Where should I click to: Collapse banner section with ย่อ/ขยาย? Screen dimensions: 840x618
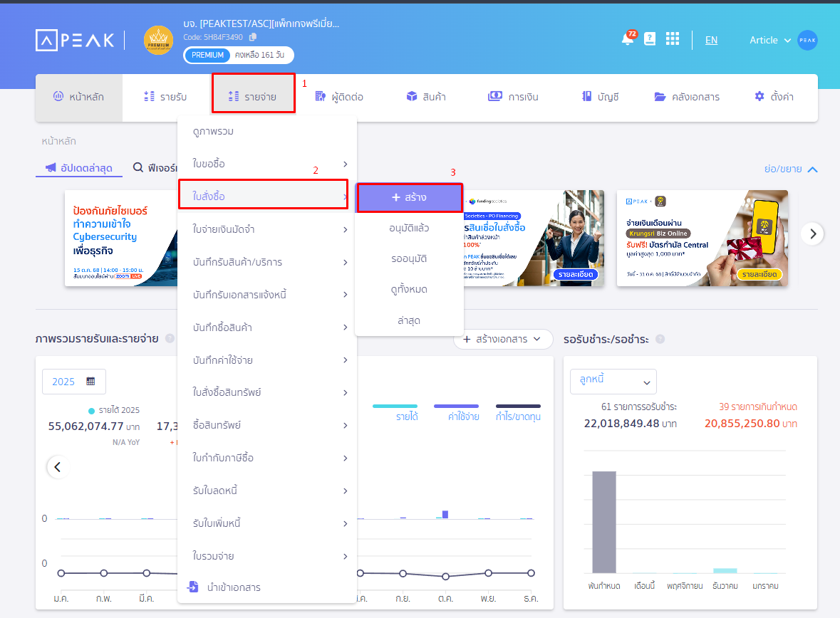[x=790, y=169]
